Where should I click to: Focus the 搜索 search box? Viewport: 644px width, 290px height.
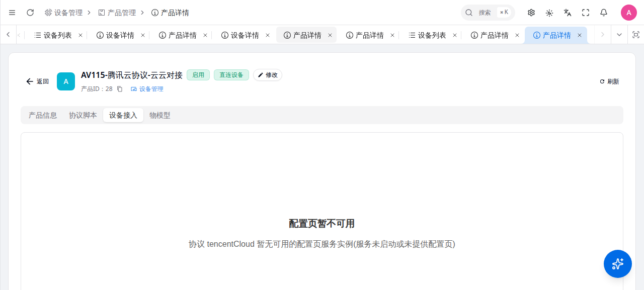(488, 13)
